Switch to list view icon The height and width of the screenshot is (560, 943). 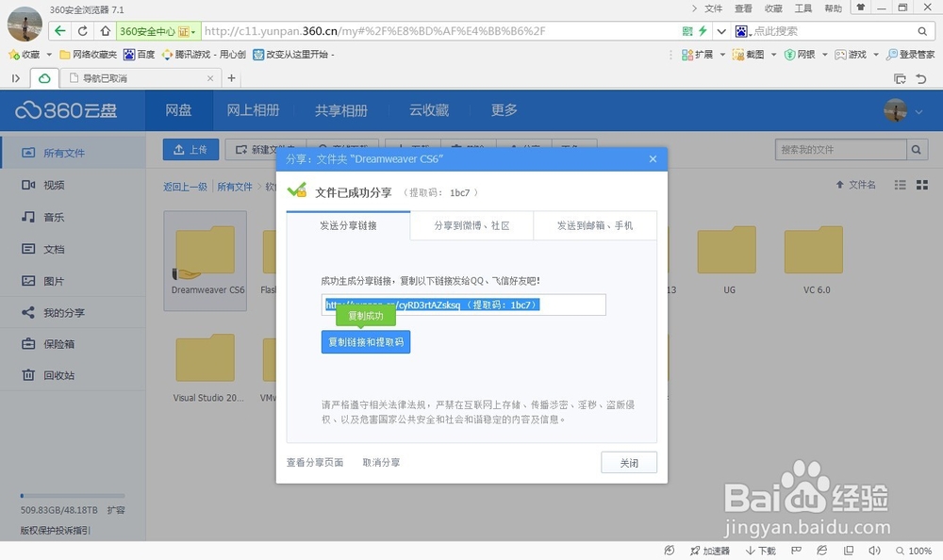[x=900, y=186]
